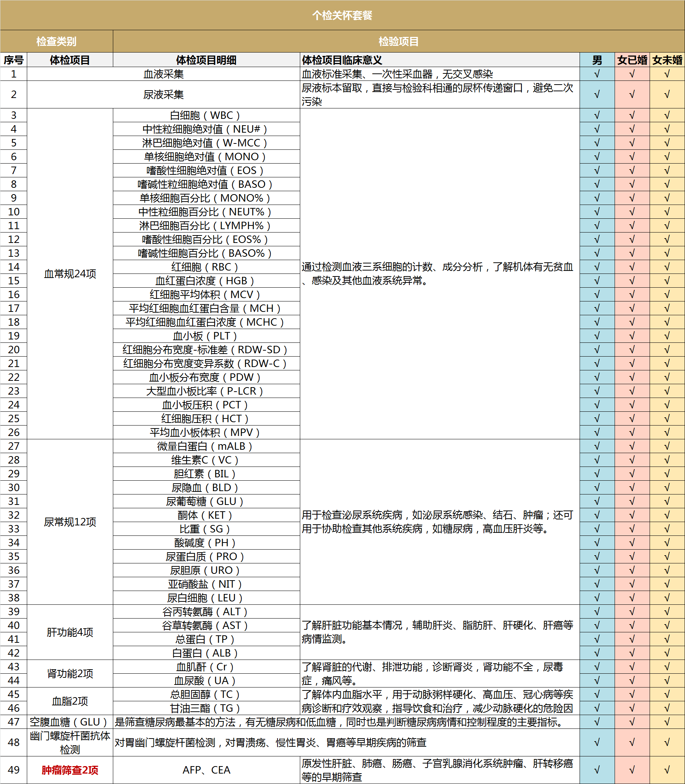This screenshot has width=685, height=784.
Task: Select the 肝功能4项 category cell
Action: (x=70, y=632)
